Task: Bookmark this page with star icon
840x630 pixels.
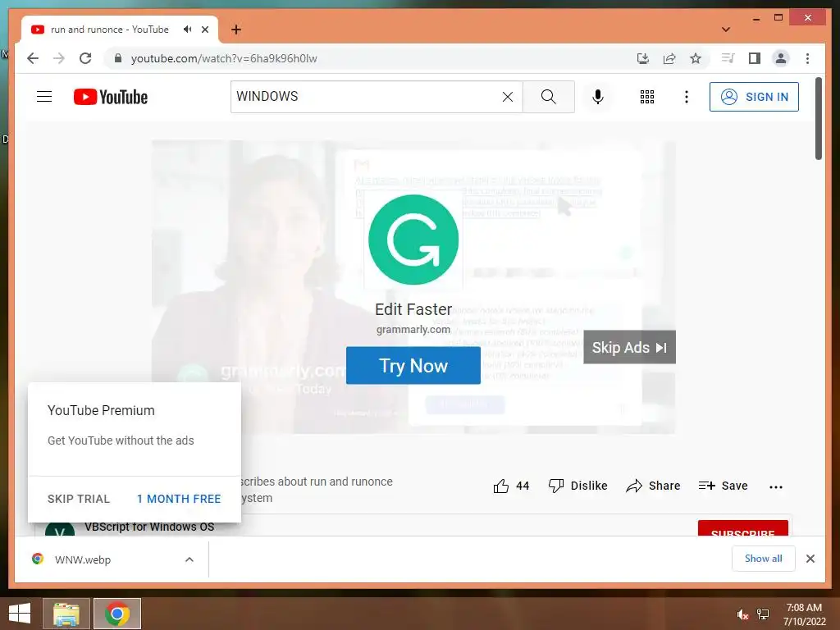Action: pos(696,58)
